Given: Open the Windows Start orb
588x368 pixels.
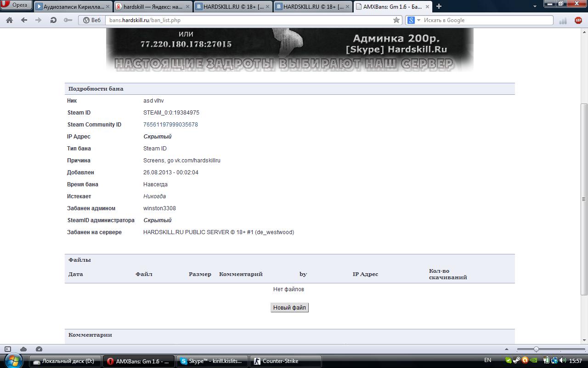Looking at the screenshot, I should (x=13, y=361).
